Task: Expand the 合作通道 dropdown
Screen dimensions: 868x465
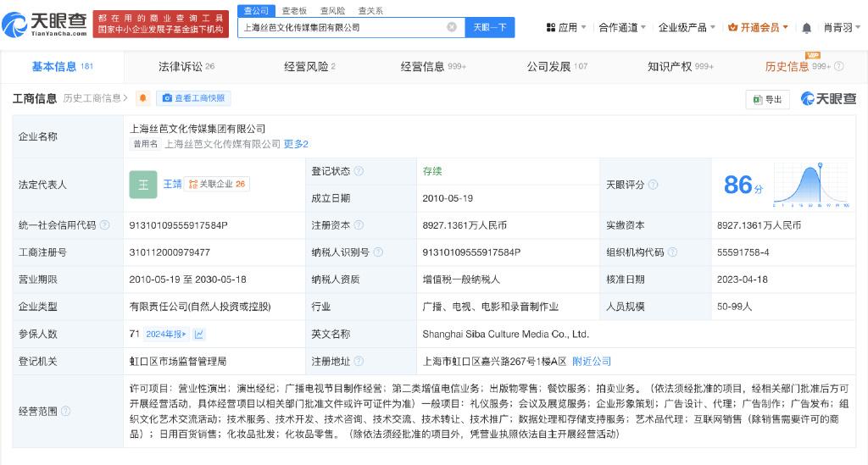Action: (x=622, y=27)
